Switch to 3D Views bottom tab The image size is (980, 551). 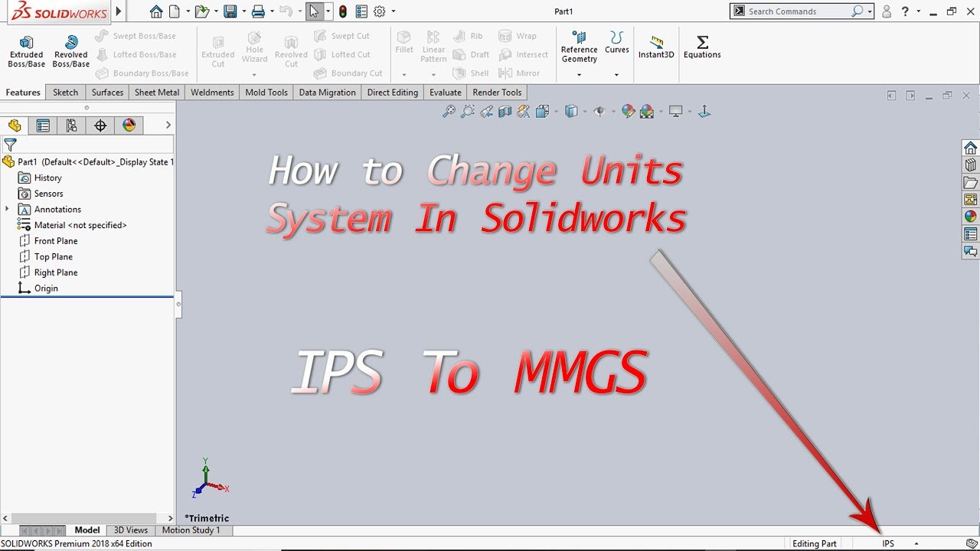(x=131, y=530)
